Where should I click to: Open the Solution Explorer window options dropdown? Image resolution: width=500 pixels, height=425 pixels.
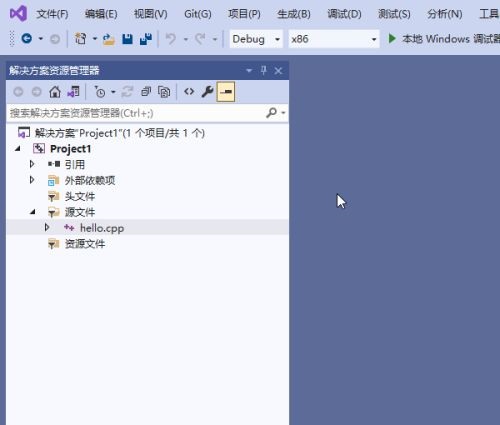click(249, 71)
